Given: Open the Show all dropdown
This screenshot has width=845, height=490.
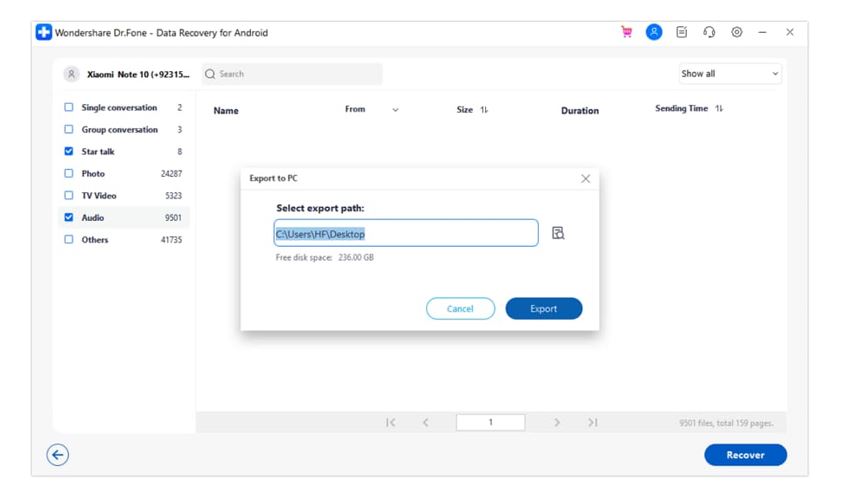Looking at the screenshot, I should point(730,74).
